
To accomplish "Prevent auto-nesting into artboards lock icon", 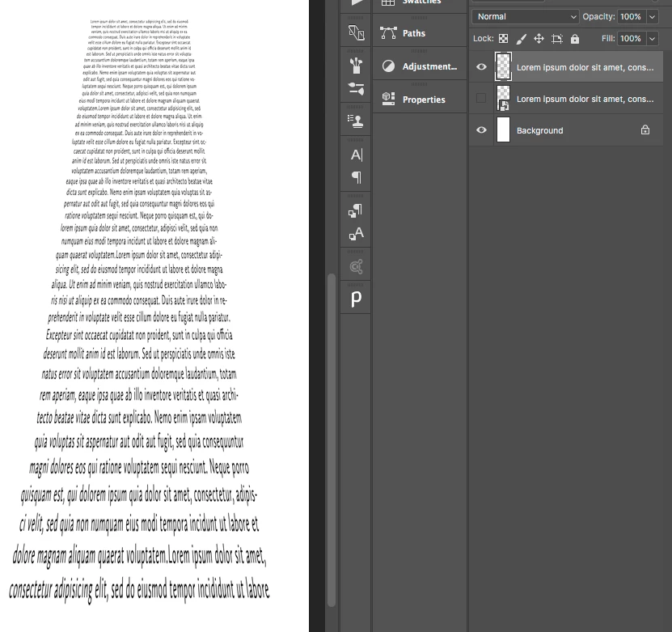I will pos(556,39).
